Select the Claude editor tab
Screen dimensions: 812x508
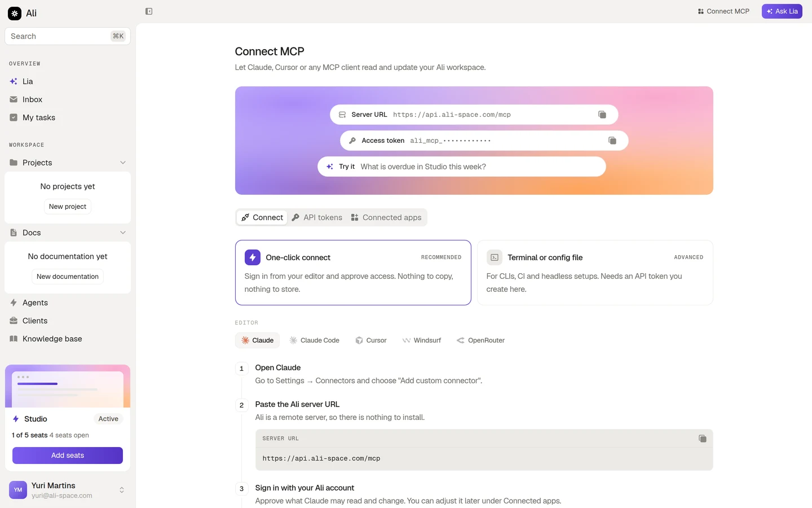(x=258, y=340)
